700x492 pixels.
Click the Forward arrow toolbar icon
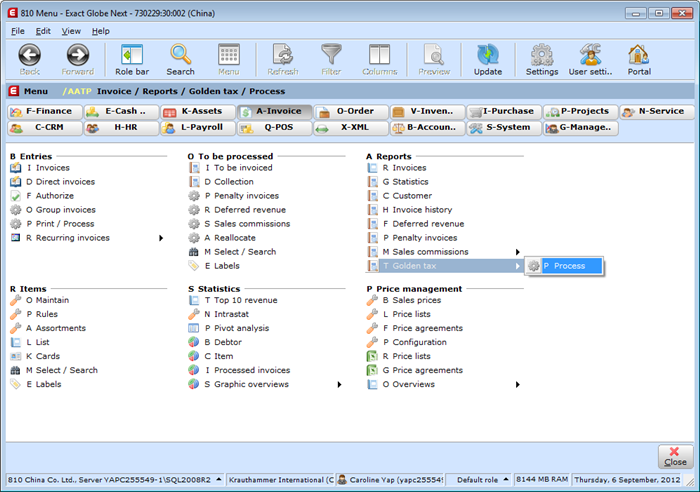[78, 55]
